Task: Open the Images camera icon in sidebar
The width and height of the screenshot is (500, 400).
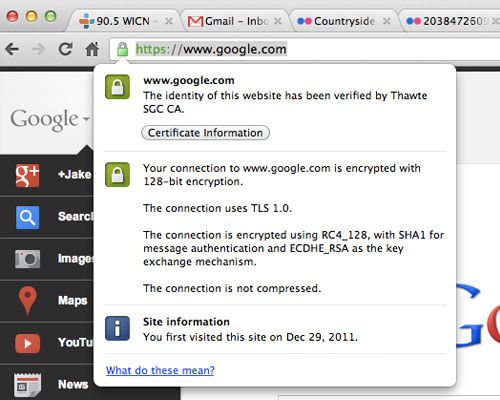Action: click(27, 259)
